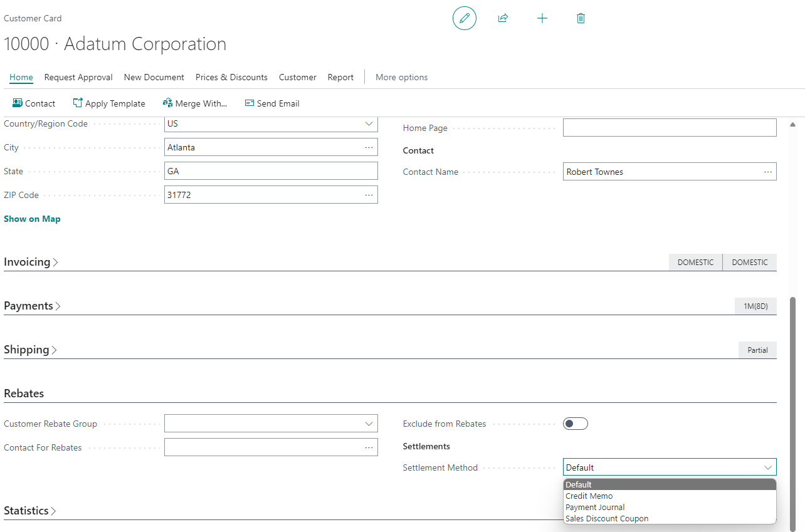Open Contact Name lookup ellipsis

[767, 172]
